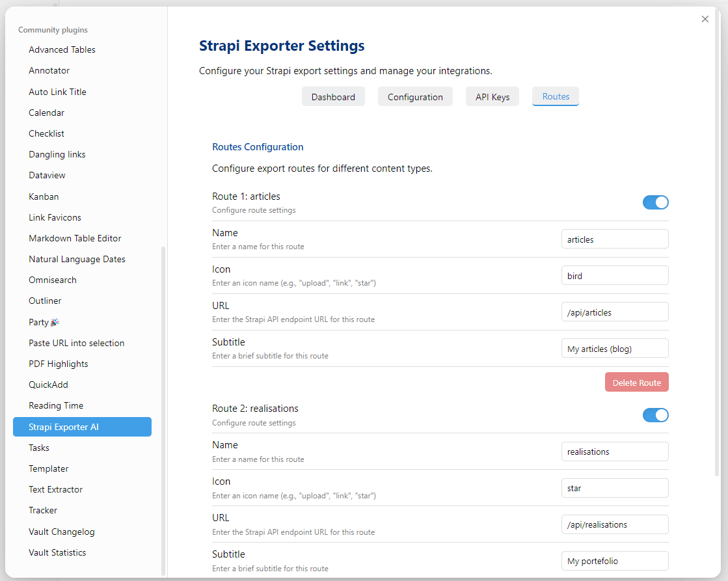Viewport: 728px width, 581px height.
Task: Click the Route 1 Name field 'articles'
Action: click(x=615, y=239)
